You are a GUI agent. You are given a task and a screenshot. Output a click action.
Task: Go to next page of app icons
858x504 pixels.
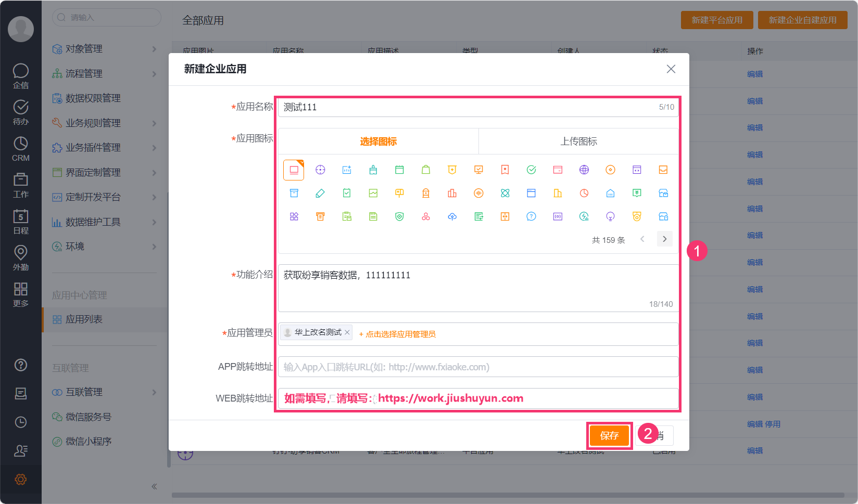tap(664, 239)
